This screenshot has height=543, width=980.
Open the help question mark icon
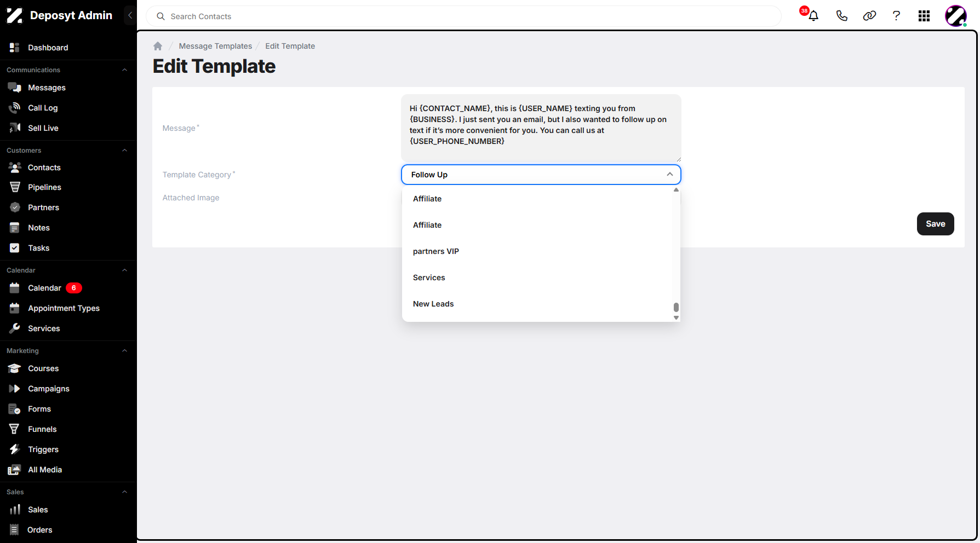pyautogui.click(x=896, y=16)
